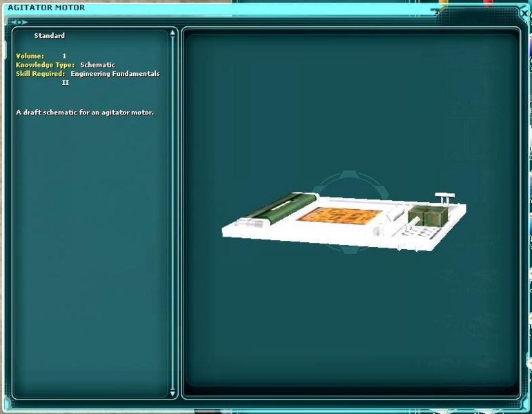Click the Skill Required label
This screenshot has width=532, height=414.
(x=40, y=74)
